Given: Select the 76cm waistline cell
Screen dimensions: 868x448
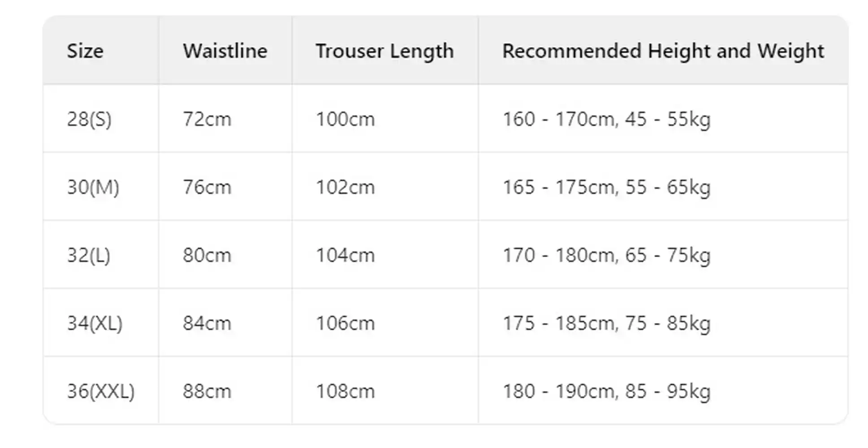Looking at the screenshot, I should point(207,187).
